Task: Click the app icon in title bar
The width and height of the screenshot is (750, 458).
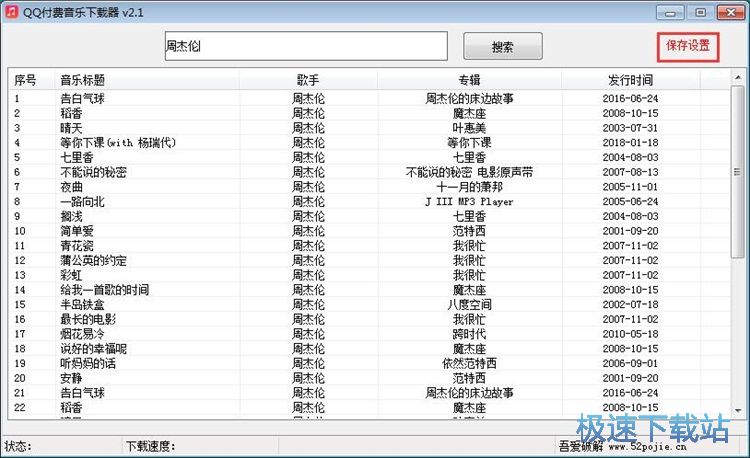Action: click(x=12, y=12)
